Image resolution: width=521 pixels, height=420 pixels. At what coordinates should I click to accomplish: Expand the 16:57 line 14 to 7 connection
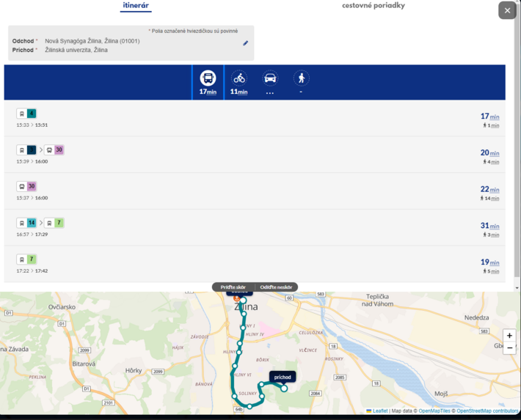pyautogui.click(x=257, y=228)
